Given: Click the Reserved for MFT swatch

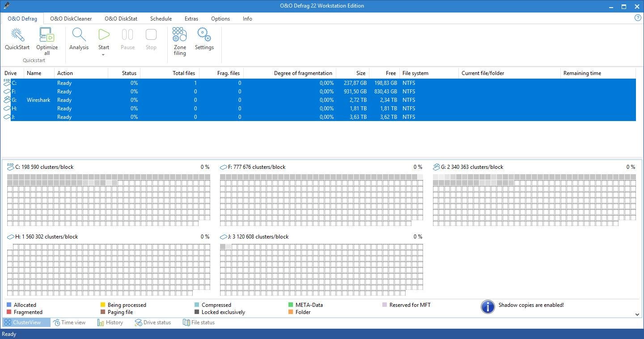Looking at the screenshot, I should [385, 305].
